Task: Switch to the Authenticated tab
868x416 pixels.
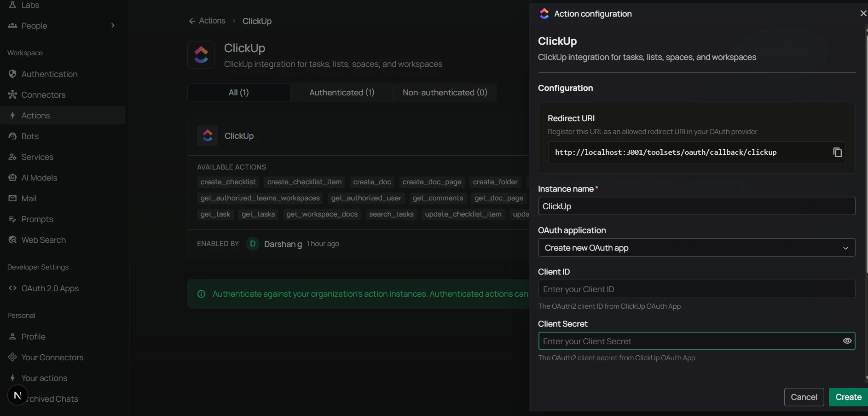Action: point(341,92)
